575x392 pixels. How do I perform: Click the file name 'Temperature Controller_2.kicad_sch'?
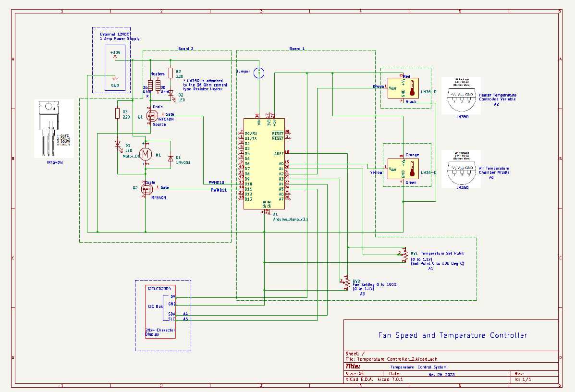[x=397, y=359]
